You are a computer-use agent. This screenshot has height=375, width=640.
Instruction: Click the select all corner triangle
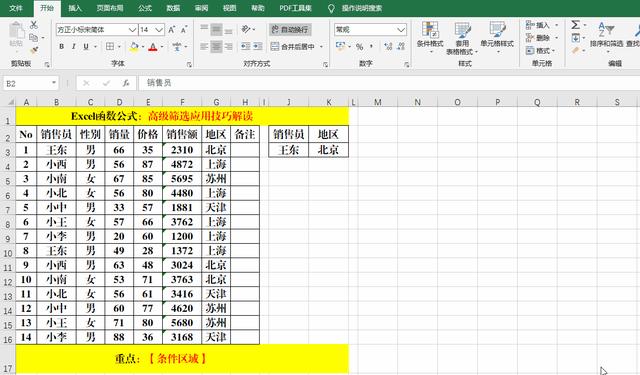[x=11, y=102]
